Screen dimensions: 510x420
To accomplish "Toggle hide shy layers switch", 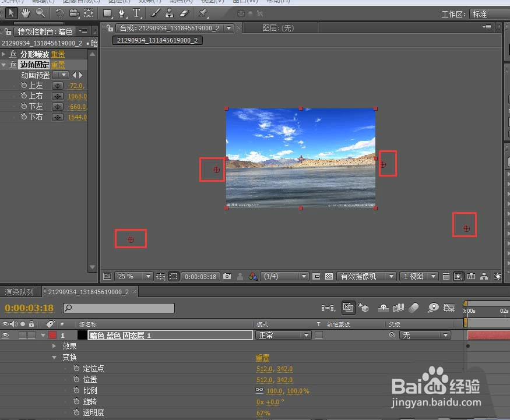I will [384, 308].
